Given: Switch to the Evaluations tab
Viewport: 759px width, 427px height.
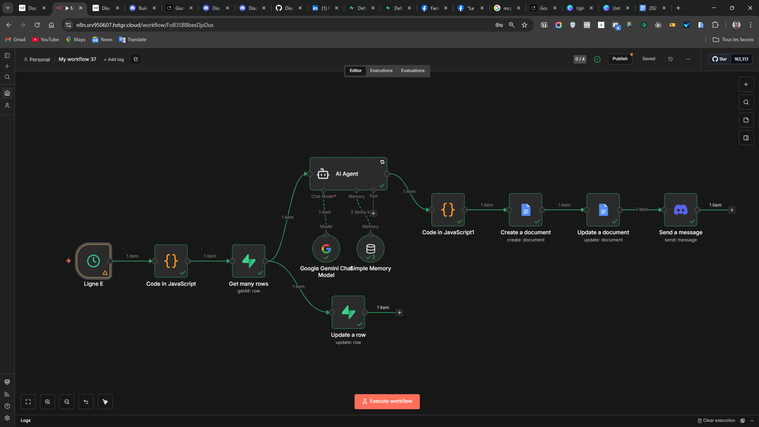Looking at the screenshot, I should [413, 71].
